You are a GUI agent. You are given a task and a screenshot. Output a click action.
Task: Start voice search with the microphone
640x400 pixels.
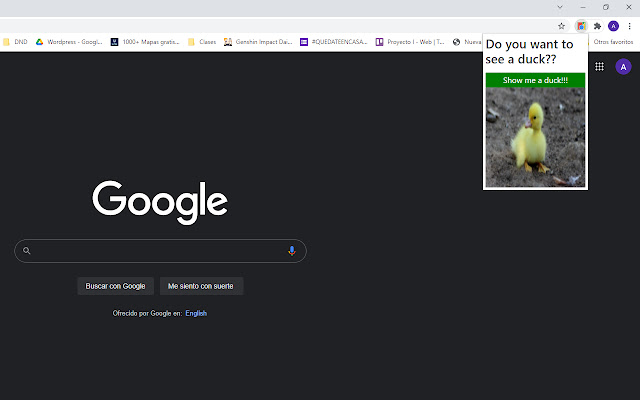(291, 251)
